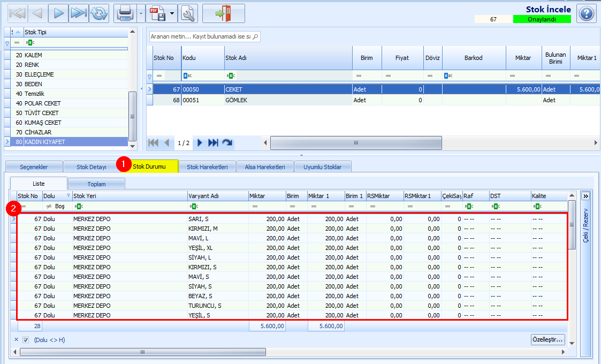Go to next page in stock grid
This screenshot has width=601, height=364.
pyautogui.click(x=199, y=143)
